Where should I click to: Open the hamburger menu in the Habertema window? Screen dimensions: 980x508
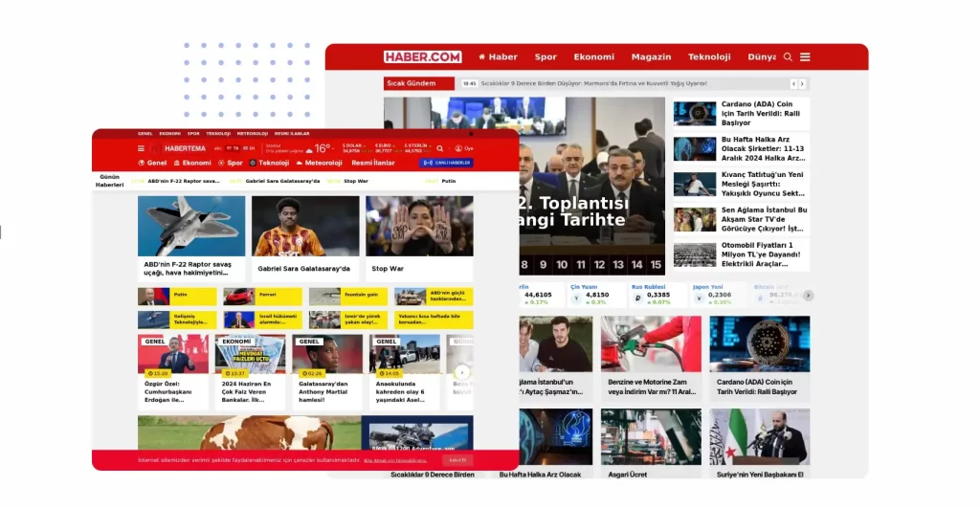click(141, 148)
